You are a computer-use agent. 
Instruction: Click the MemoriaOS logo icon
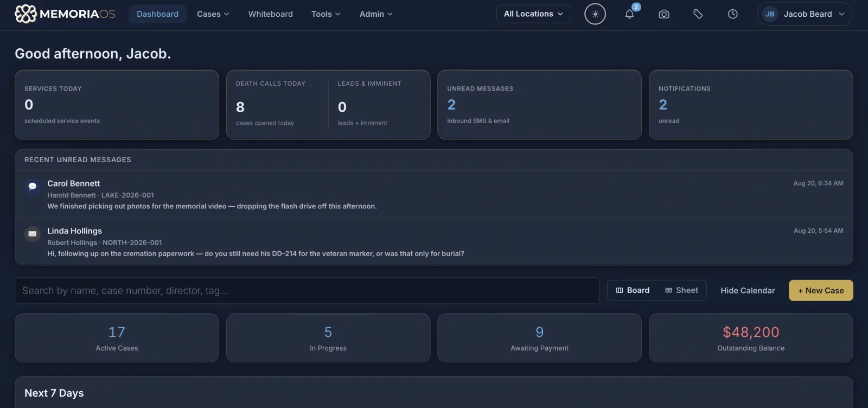pyautogui.click(x=25, y=14)
